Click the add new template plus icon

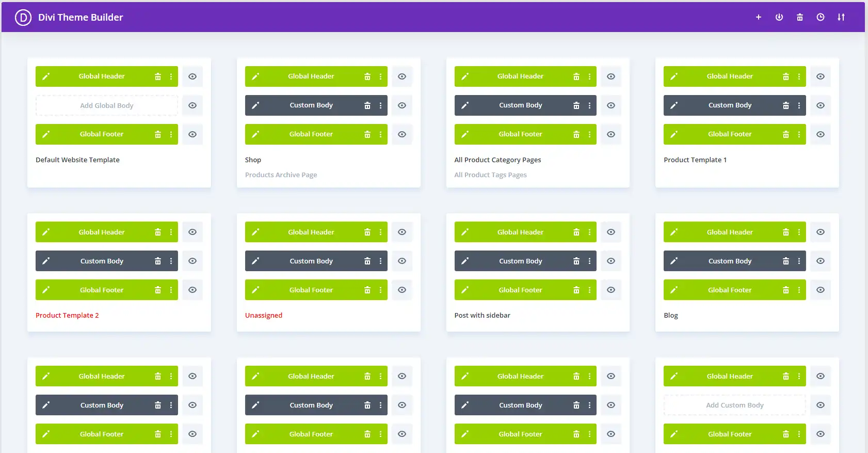click(759, 17)
